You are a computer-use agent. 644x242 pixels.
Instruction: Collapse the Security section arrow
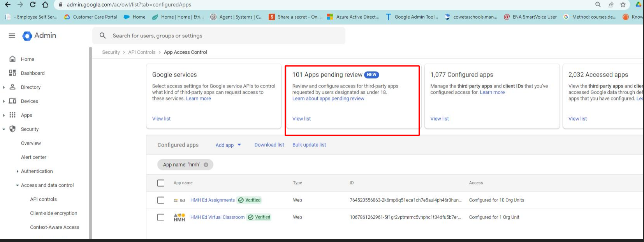pyautogui.click(x=4, y=129)
